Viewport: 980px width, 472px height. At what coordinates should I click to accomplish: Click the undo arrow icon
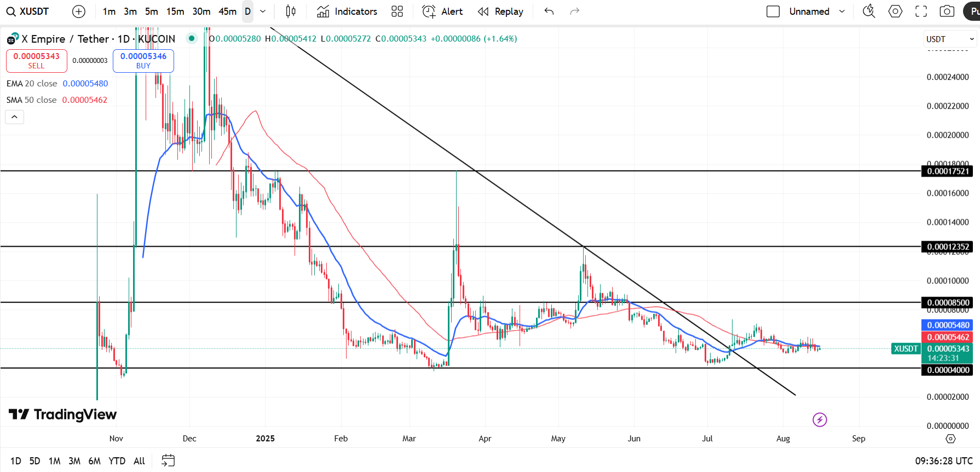coord(549,11)
